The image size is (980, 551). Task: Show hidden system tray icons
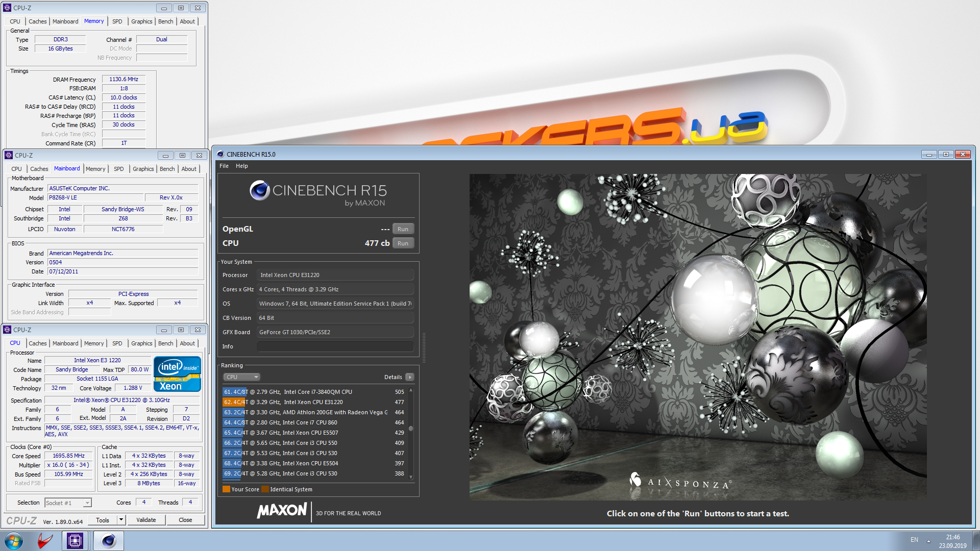[x=928, y=541]
